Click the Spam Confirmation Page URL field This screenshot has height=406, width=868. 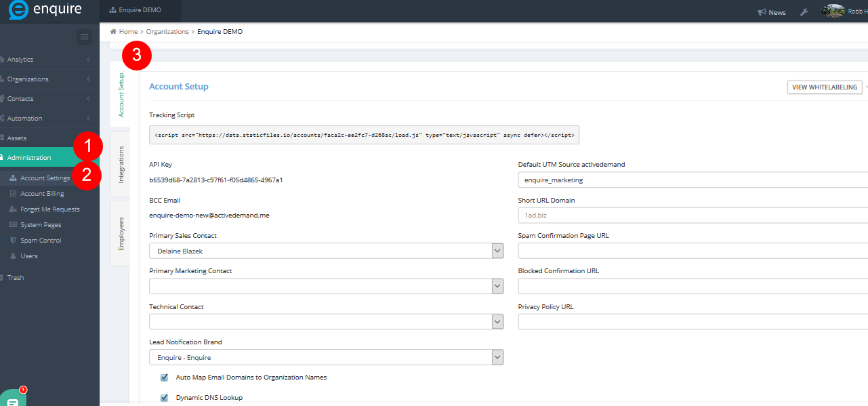click(x=693, y=251)
